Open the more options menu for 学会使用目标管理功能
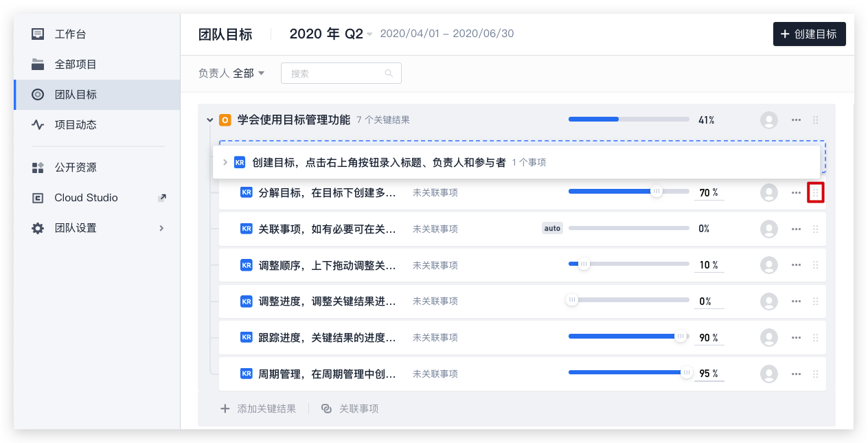This screenshot has width=868, height=443. (x=796, y=120)
